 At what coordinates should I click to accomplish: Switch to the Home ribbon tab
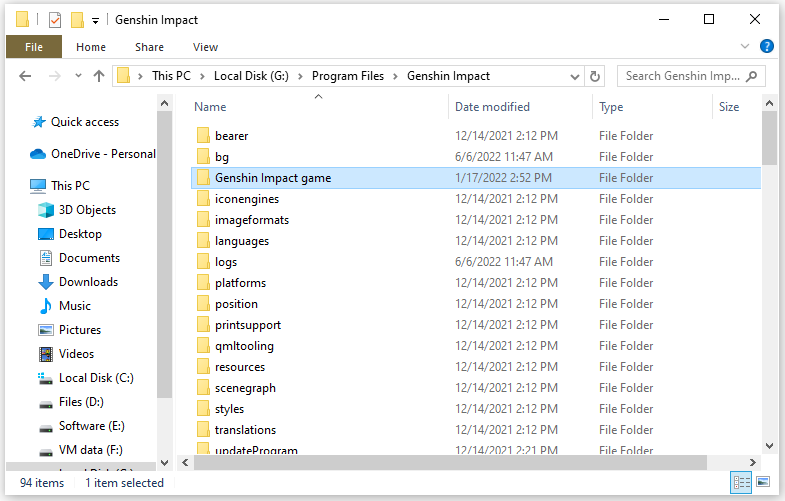pos(91,47)
